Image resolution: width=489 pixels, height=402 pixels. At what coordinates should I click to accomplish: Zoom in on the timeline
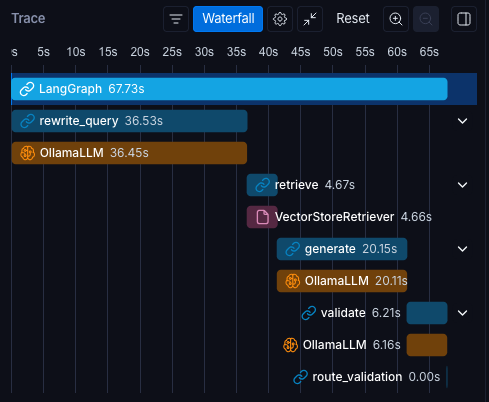click(396, 19)
